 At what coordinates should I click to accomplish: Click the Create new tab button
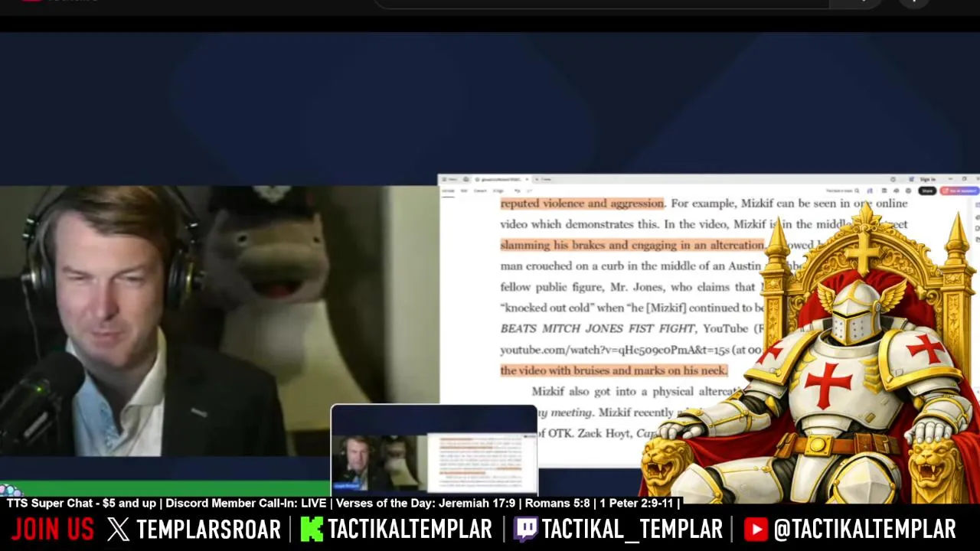pyautogui.click(x=544, y=179)
